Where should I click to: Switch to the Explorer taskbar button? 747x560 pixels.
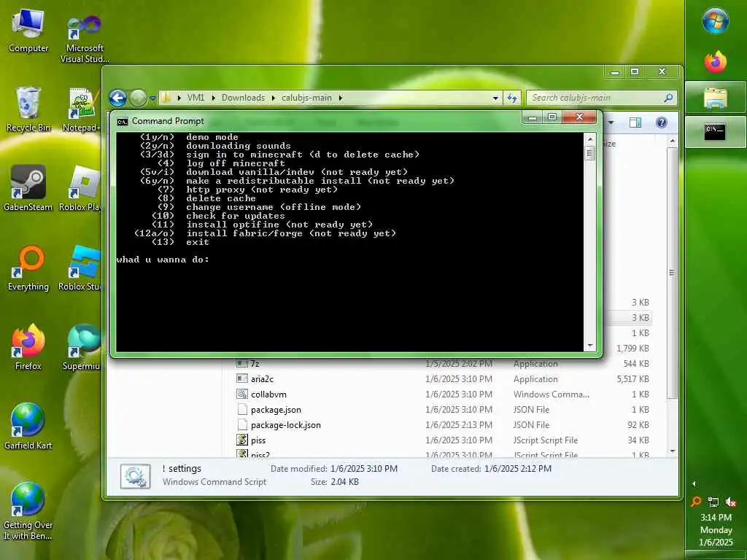click(x=715, y=98)
